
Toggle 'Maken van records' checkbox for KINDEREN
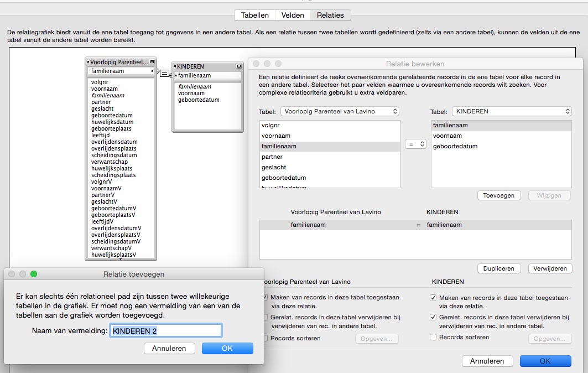pyautogui.click(x=433, y=298)
